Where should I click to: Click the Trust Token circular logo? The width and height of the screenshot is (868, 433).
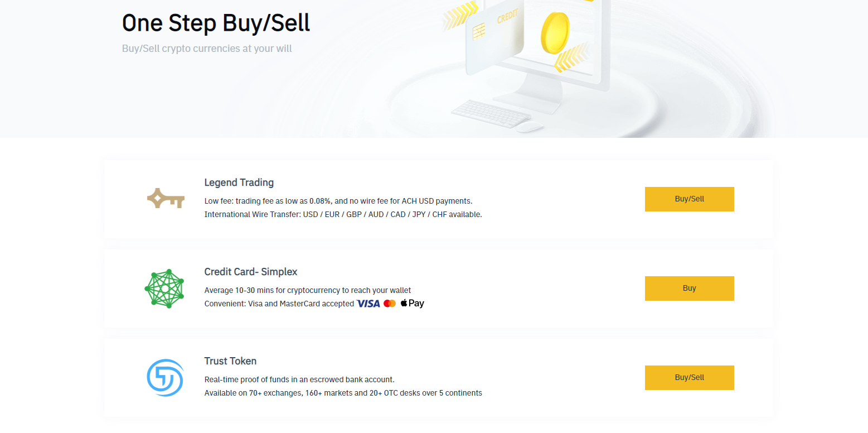pos(165,377)
